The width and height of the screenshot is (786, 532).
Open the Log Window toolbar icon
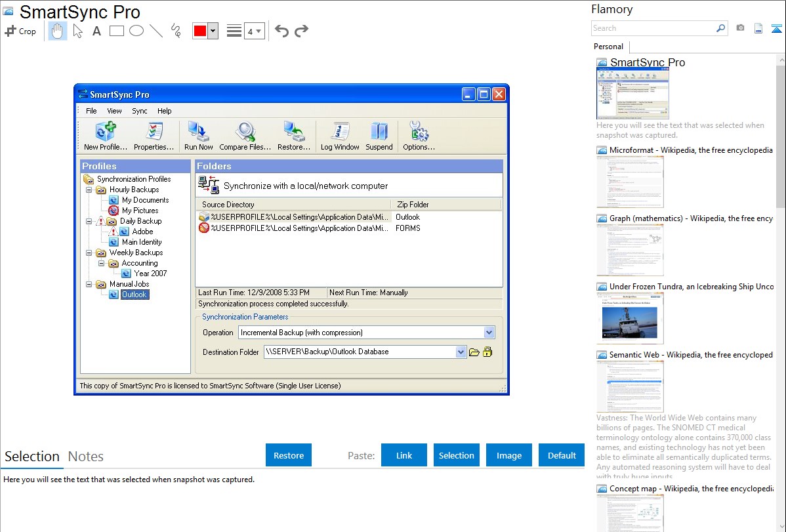pyautogui.click(x=340, y=136)
